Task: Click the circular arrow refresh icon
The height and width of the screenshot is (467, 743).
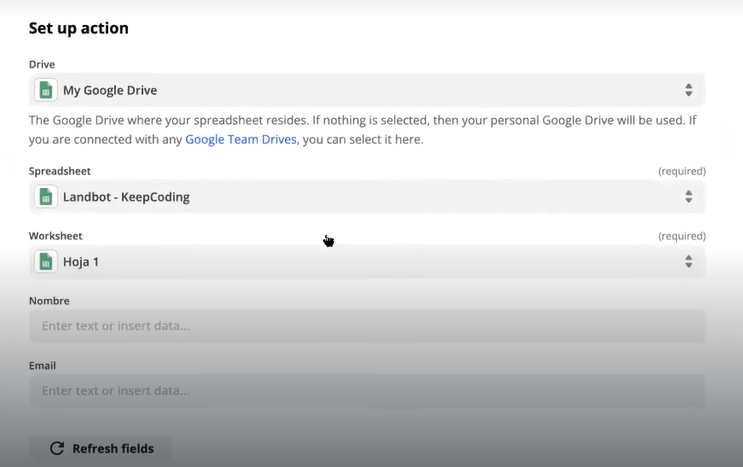Action: click(57, 449)
